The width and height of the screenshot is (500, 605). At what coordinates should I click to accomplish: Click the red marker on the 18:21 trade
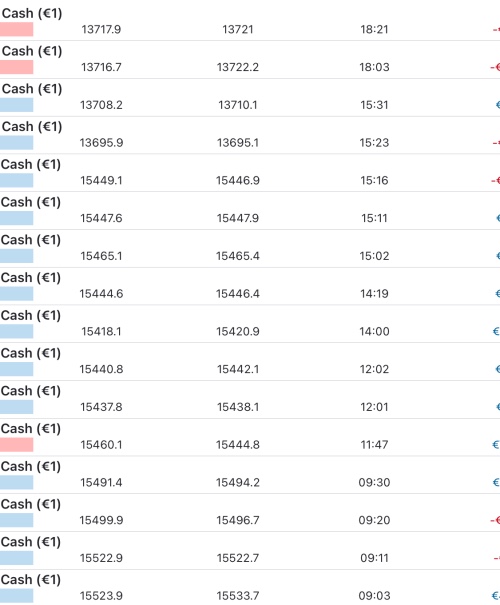click(17, 29)
